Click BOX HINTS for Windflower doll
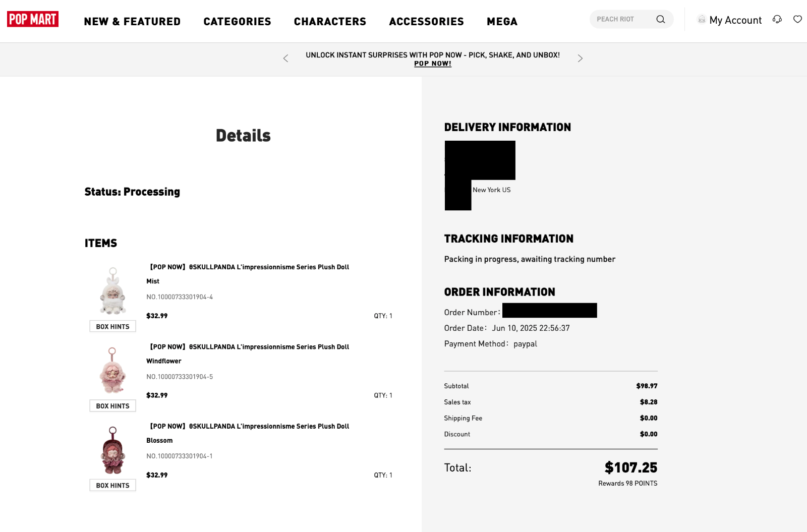 click(112, 406)
